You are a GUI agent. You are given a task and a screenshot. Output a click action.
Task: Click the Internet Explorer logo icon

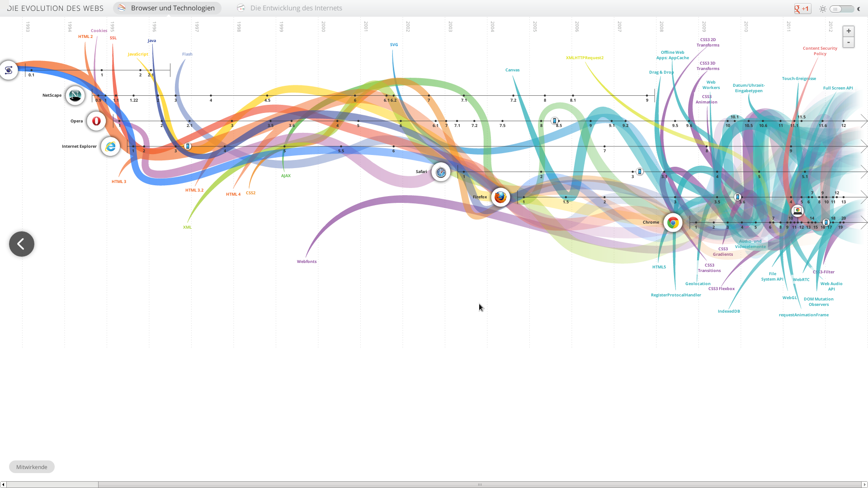[x=110, y=146]
